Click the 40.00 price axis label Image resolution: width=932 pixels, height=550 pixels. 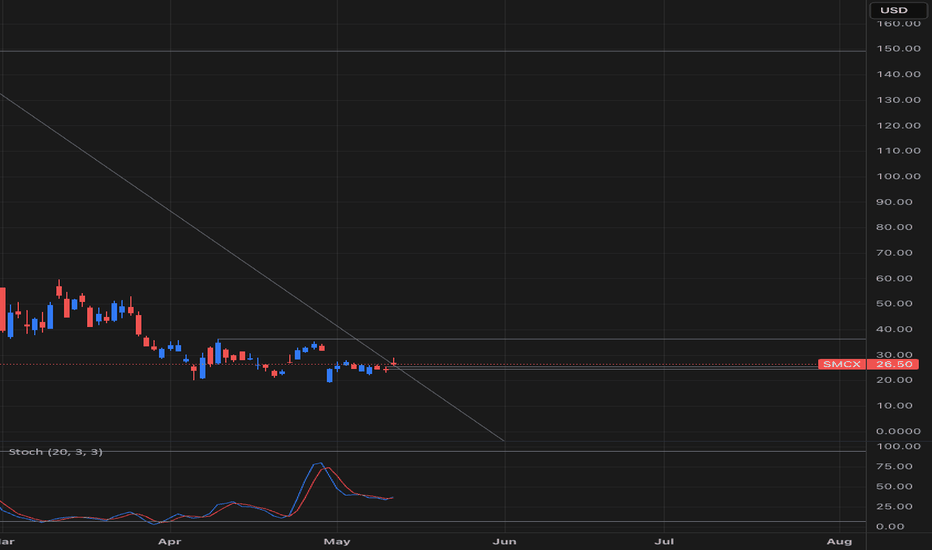894,329
